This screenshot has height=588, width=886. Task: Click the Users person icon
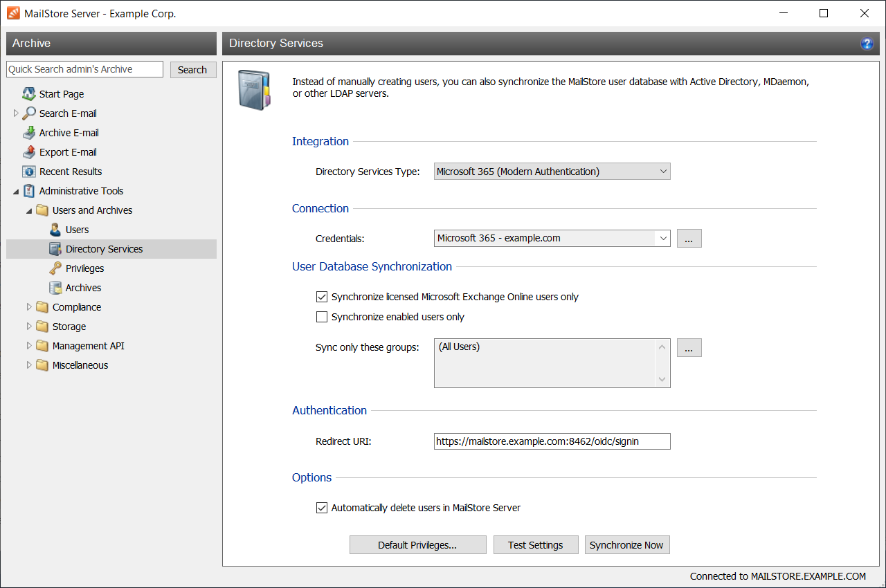55,230
